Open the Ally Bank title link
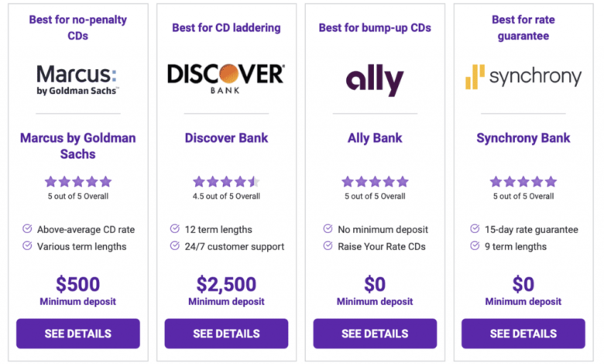Image resolution: width=604 pixels, height=364 pixels. 375,138
